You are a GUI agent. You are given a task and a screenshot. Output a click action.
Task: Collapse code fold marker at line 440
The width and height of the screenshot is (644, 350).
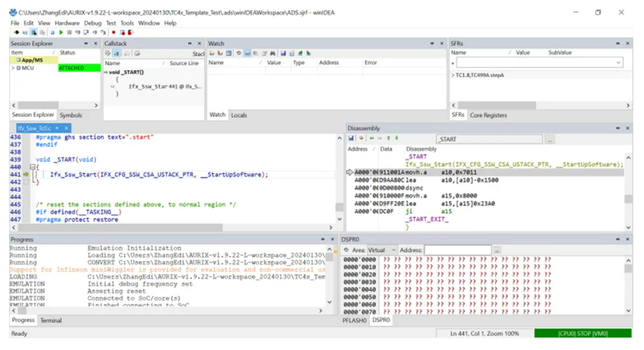32,167
